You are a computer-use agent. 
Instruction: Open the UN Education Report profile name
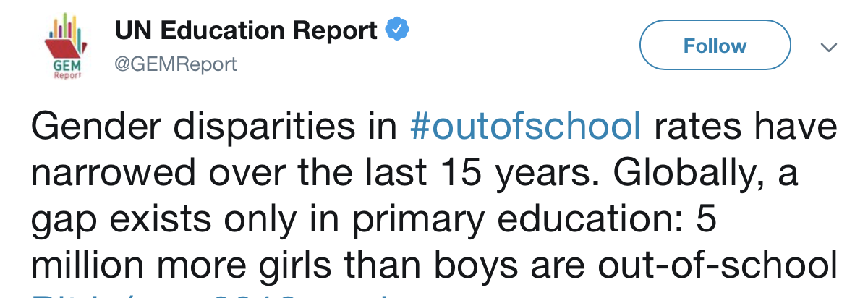(246, 30)
